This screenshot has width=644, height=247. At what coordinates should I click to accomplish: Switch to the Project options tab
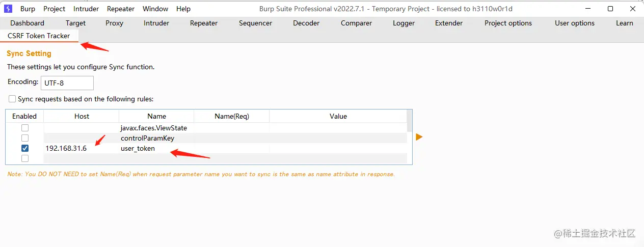(508, 23)
